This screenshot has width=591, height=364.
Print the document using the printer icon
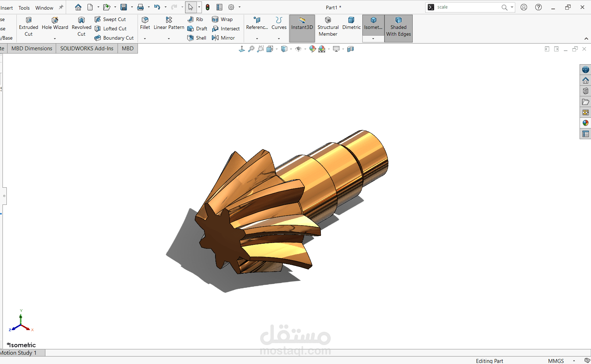140,7
